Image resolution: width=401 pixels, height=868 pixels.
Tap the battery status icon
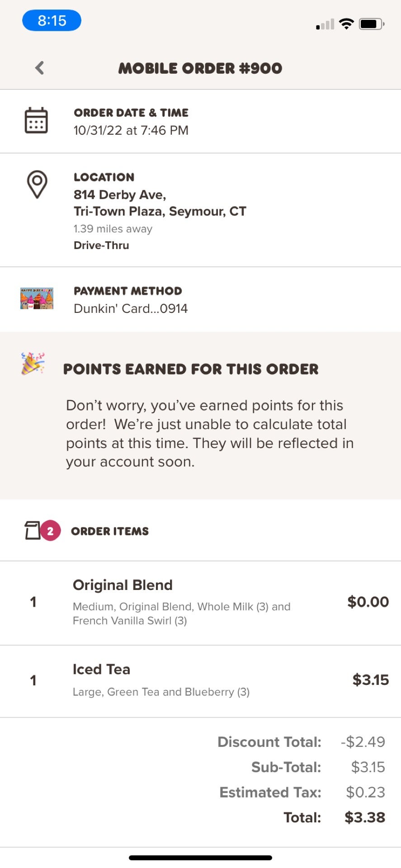[371, 24]
